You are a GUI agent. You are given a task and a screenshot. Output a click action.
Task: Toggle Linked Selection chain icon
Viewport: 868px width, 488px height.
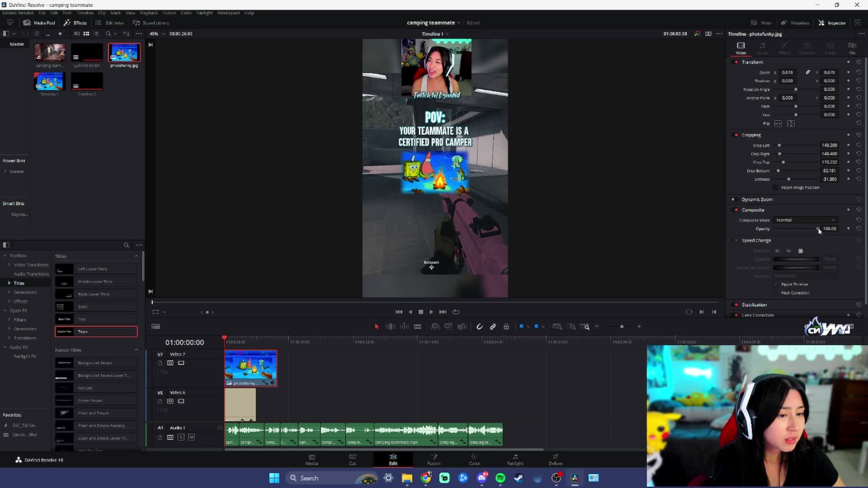tap(493, 327)
